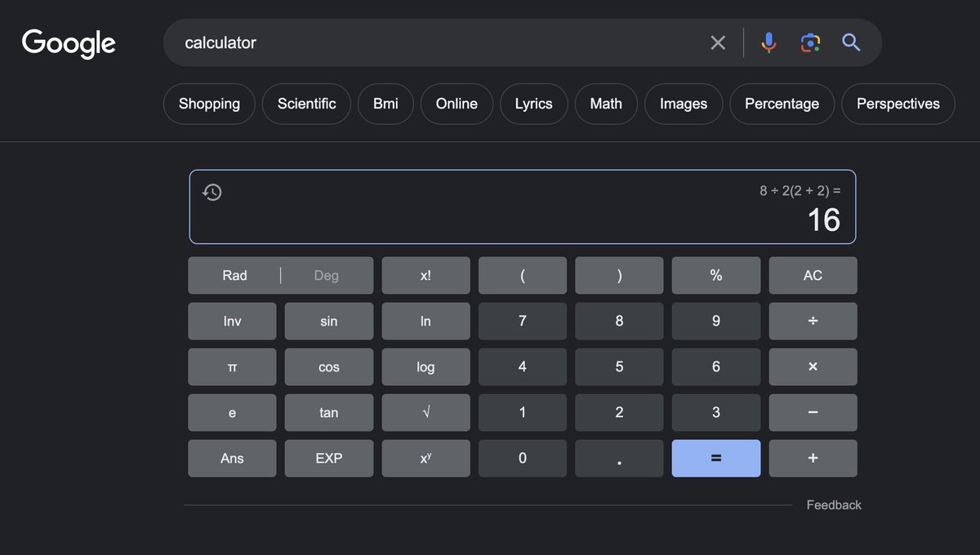Go to Google home via logo
The height and width of the screenshot is (555, 980).
pos(69,43)
